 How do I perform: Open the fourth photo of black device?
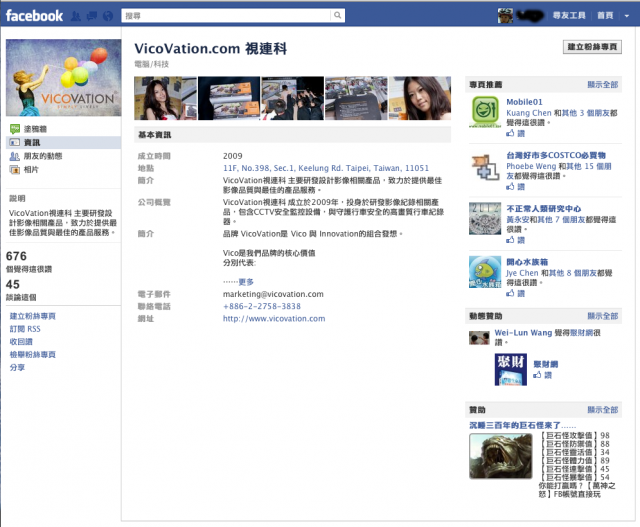[x=356, y=98]
